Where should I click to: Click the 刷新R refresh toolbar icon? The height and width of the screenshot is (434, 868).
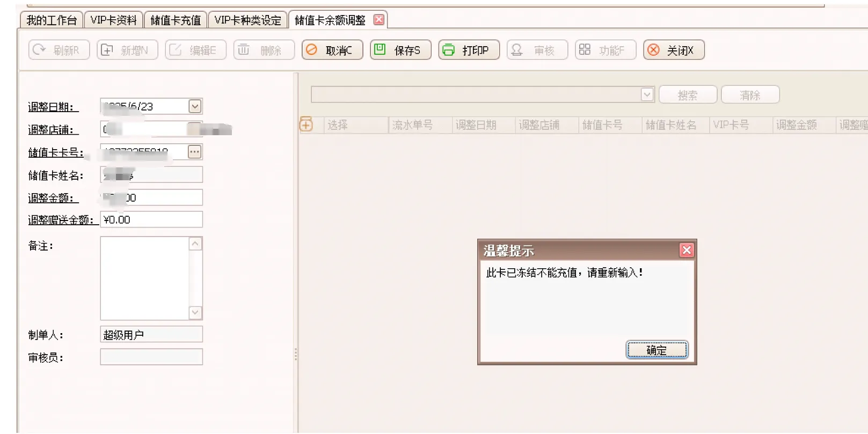pyautogui.click(x=39, y=50)
